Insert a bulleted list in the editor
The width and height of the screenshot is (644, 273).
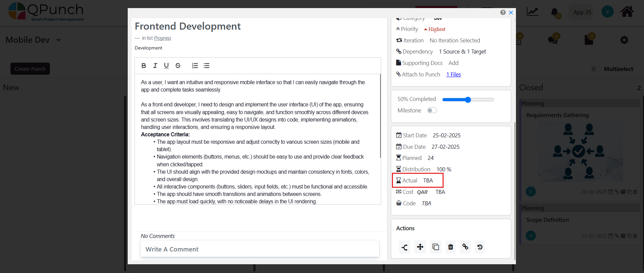click(207, 66)
